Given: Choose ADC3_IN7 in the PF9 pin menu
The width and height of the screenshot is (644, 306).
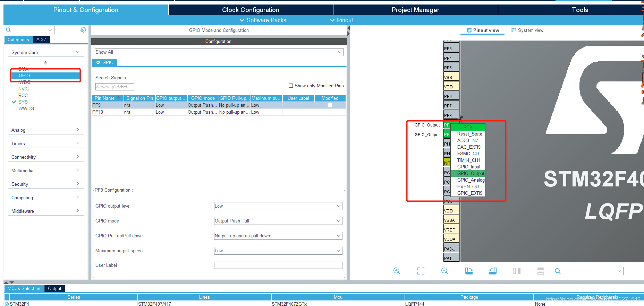Looking at the screenshot, I should coord(467,140).
